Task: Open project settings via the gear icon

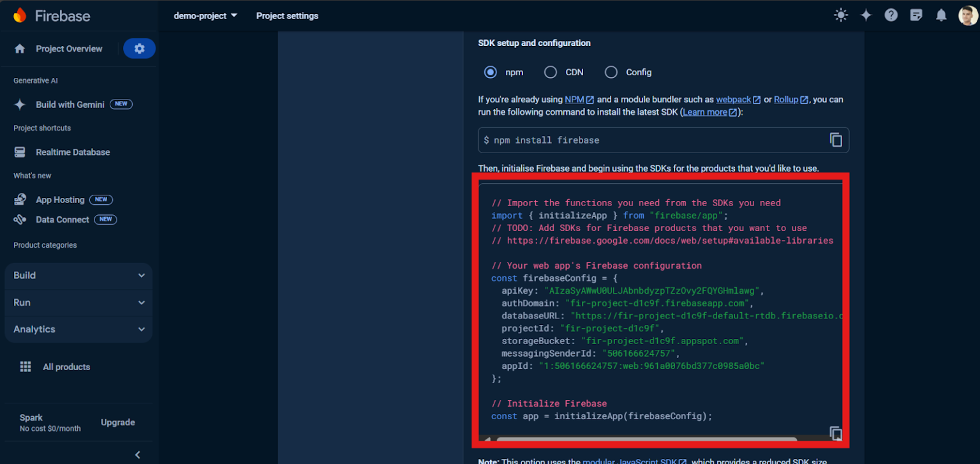Action: coord(139,48)
